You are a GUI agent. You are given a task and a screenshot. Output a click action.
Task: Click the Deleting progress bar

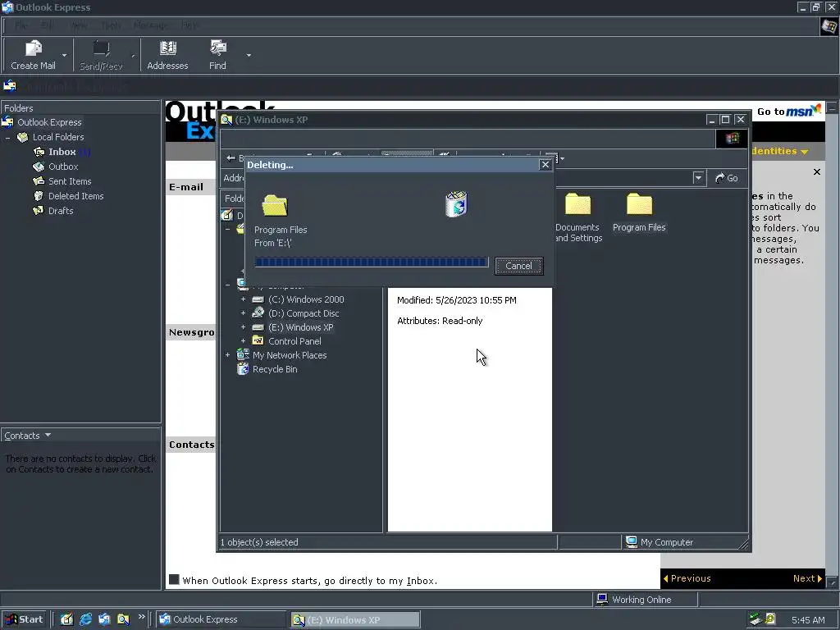coord(372,262)
